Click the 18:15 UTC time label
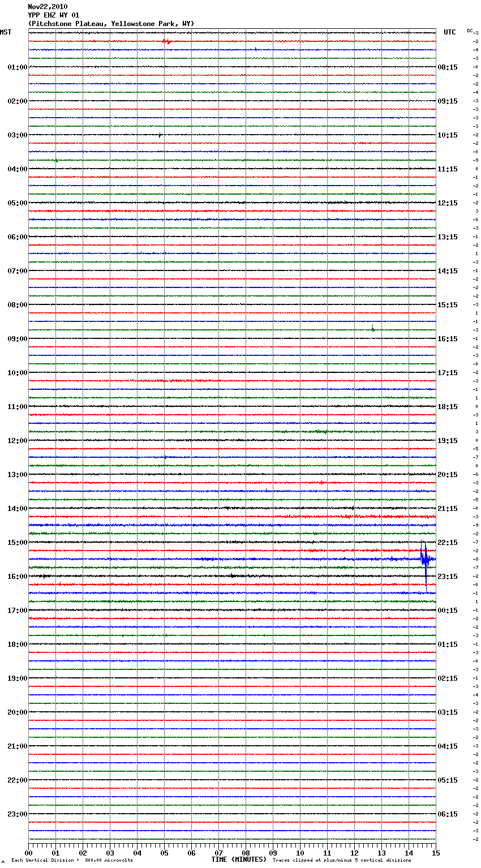This screenshot has width=481, height=868. click(x=448, y=407)
